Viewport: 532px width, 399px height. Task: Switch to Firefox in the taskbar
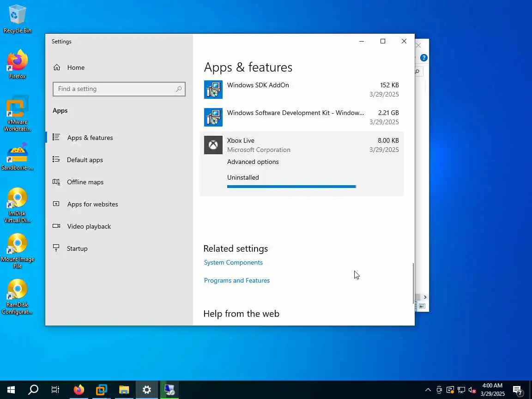[x=79, y=389]
